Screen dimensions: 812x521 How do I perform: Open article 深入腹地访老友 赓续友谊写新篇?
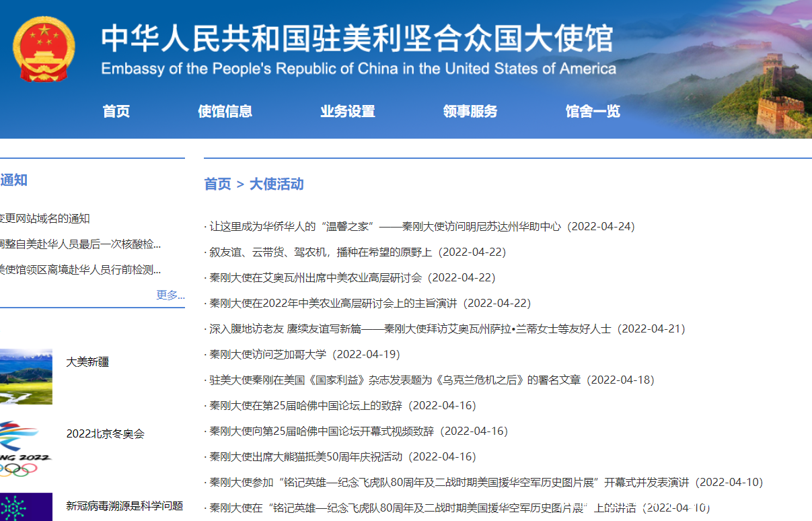(447, 329)
